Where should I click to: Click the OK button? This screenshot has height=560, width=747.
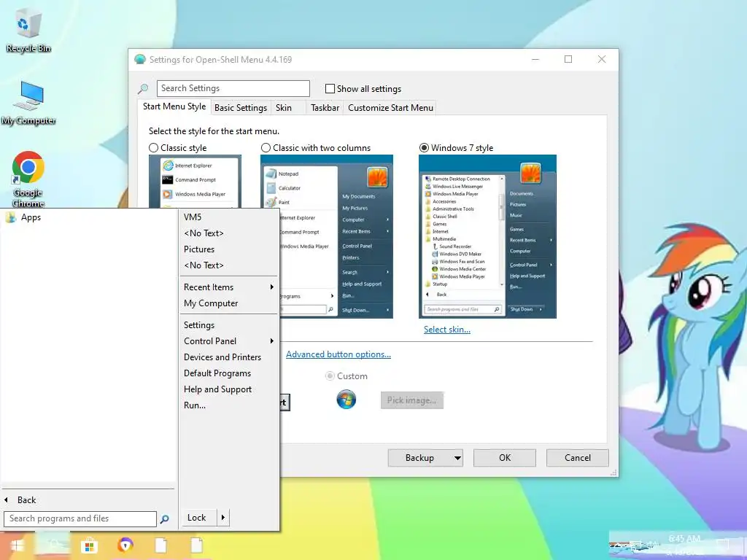pos(505,458)
